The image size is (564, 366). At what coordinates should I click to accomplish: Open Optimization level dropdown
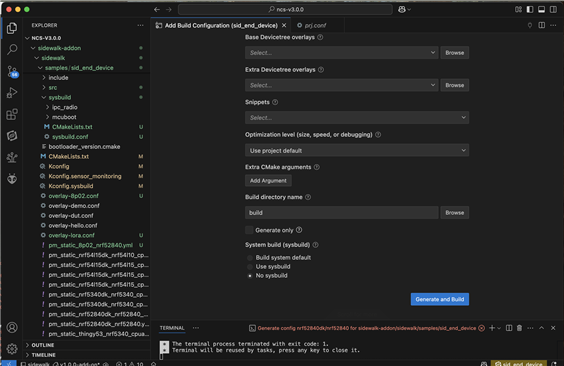click(357, 150)
